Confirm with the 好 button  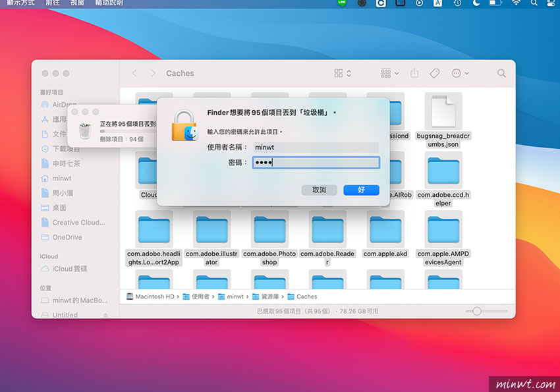(x=362, y=190)
